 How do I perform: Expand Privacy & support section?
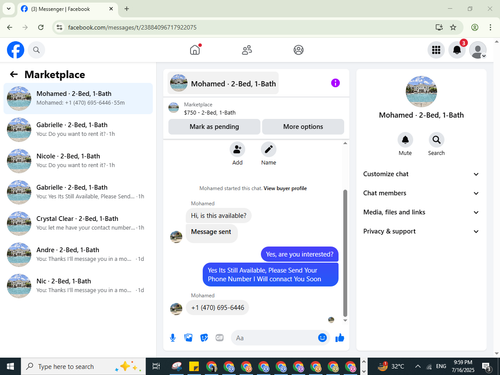coord(421,231)
